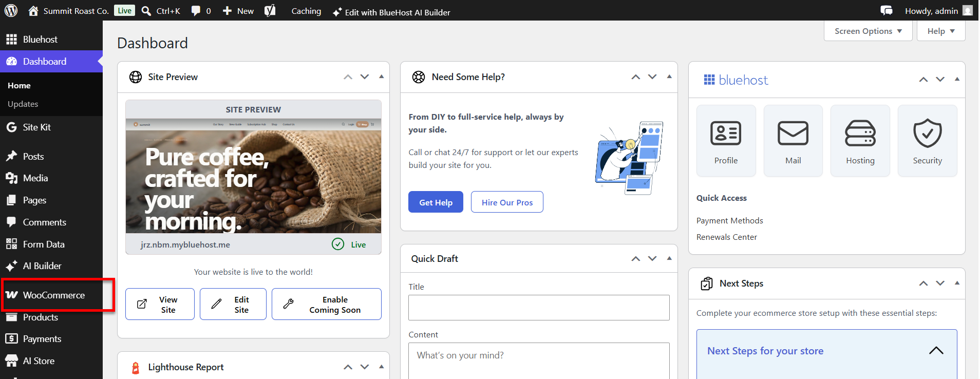Toggle the Live status badge in admin bar
The width and height of the screenshot is (980, 379).
coord(124,10)
